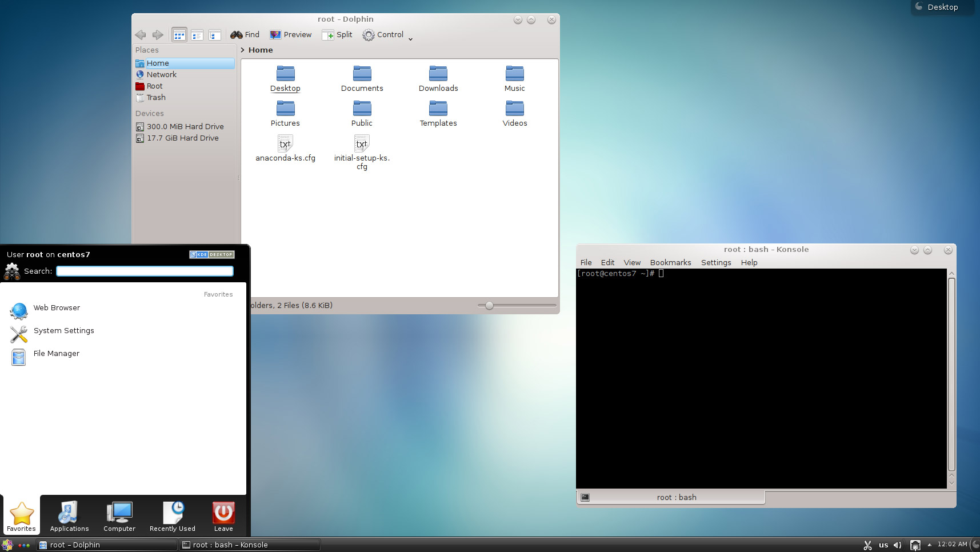The image size is (980, 552).
Task: Click the back navigation arrow in Dolphin
Action: click(141, 35)
